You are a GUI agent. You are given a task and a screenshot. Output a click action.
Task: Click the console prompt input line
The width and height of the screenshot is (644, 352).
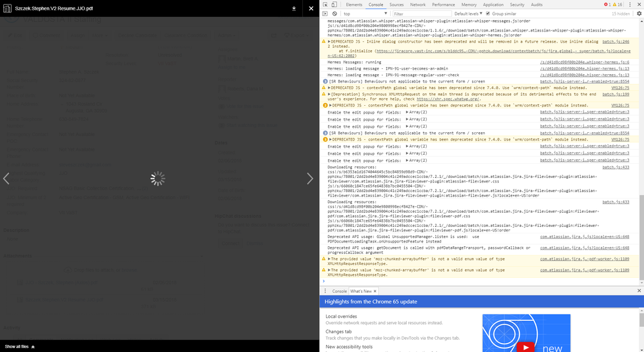tap(480, 281)
